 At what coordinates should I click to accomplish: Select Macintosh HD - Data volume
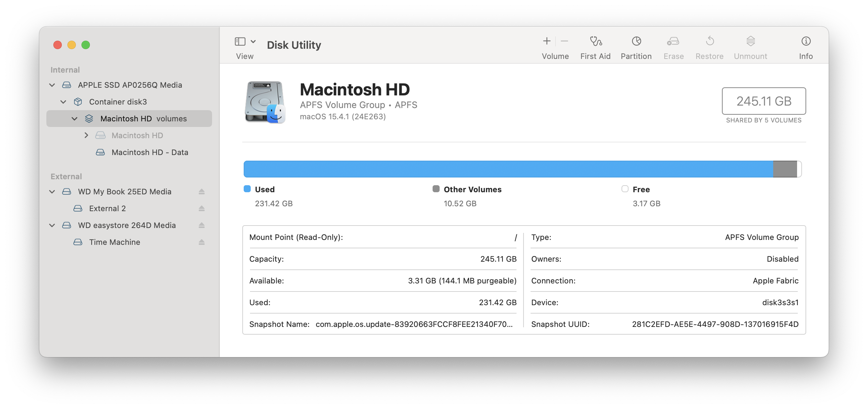tap(150, 152)
